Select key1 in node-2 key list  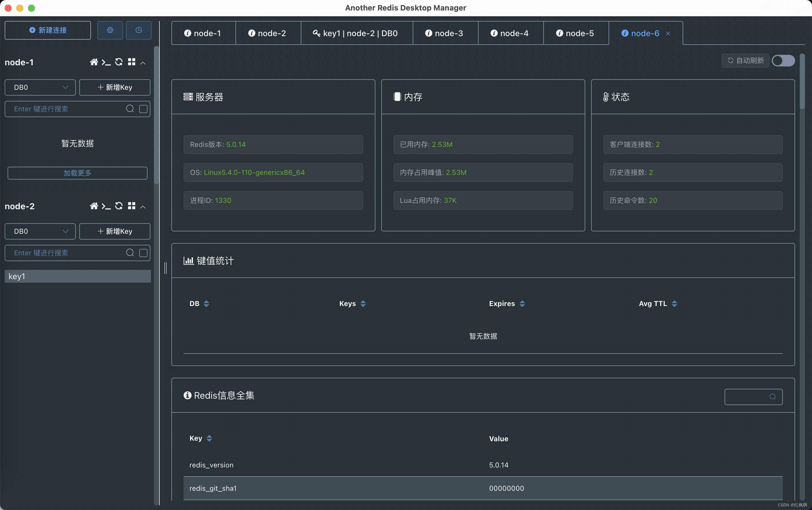click(78, 276)
